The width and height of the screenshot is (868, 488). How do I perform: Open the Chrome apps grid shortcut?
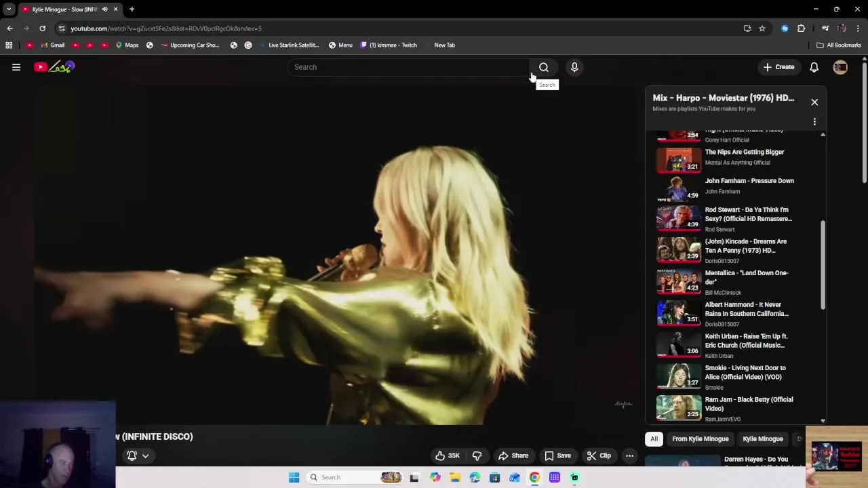9,45
